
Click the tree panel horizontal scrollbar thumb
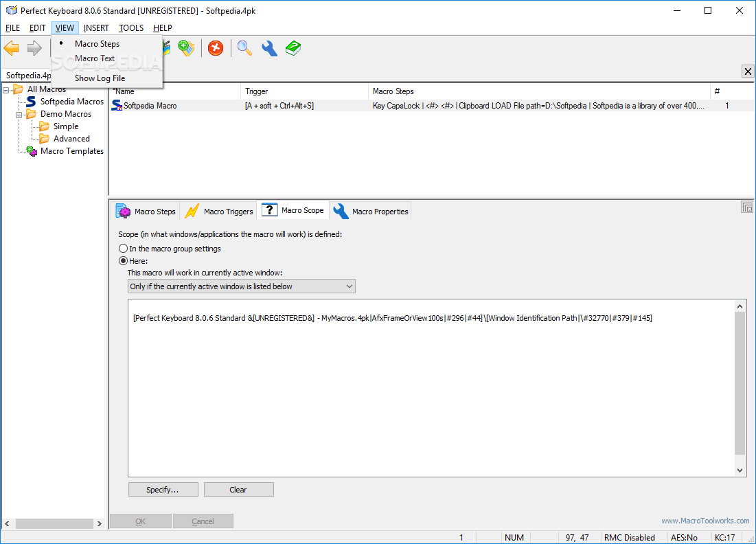click(54, 523)
